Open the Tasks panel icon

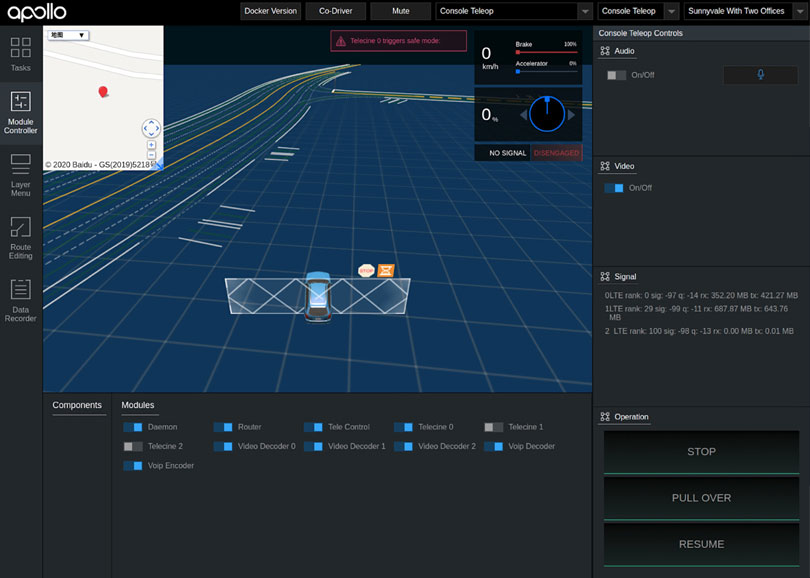[x=21, y=48]
